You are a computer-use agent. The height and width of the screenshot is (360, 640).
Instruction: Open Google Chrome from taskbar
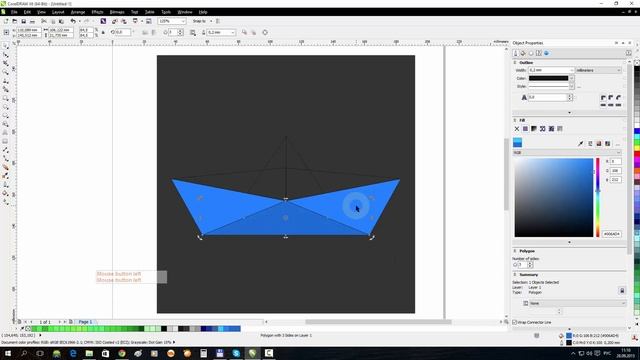click(x=122, y=353)
